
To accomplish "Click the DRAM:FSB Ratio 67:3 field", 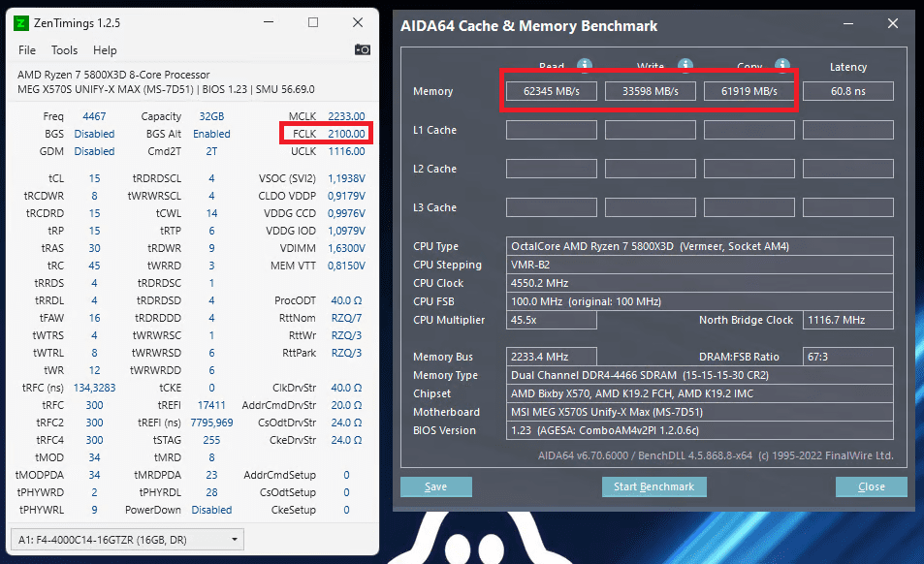I will [x=848, y=357].
